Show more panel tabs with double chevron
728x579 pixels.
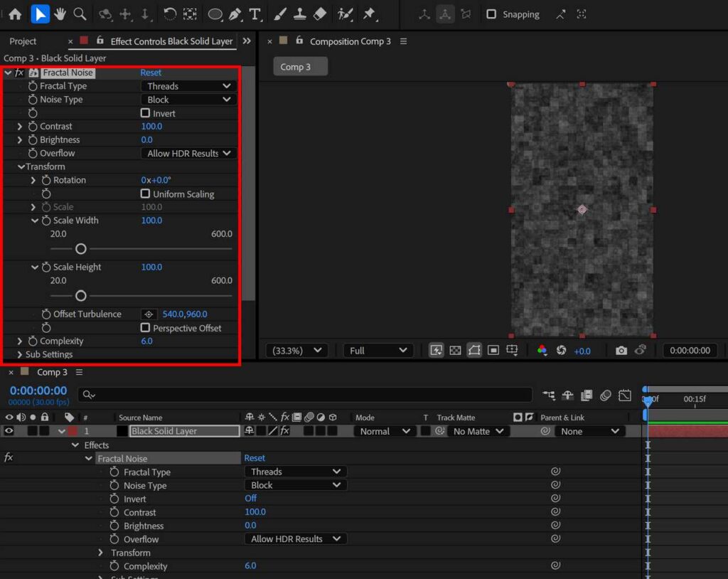tap(247, 41)
